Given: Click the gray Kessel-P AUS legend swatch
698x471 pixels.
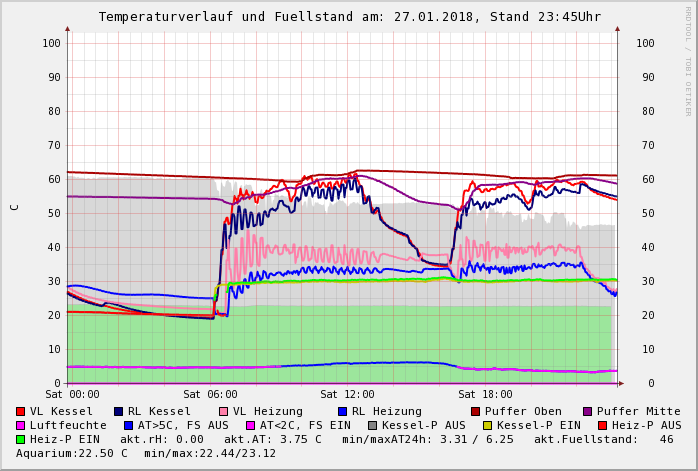Looking at the screenshot, I should click(x=370, y=425).
